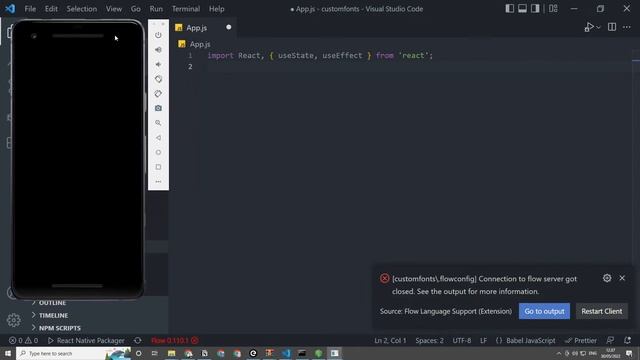Click Restart Client button
Screen dimensions: 640x360
click(602, 311)
